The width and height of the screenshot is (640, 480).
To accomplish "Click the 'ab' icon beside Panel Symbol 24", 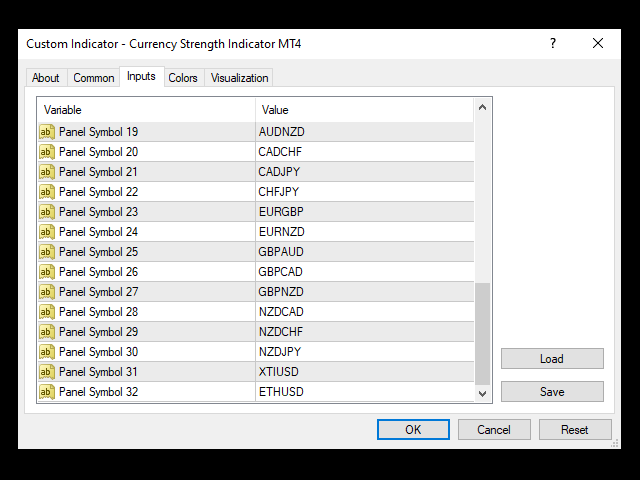I will (47, 232).
